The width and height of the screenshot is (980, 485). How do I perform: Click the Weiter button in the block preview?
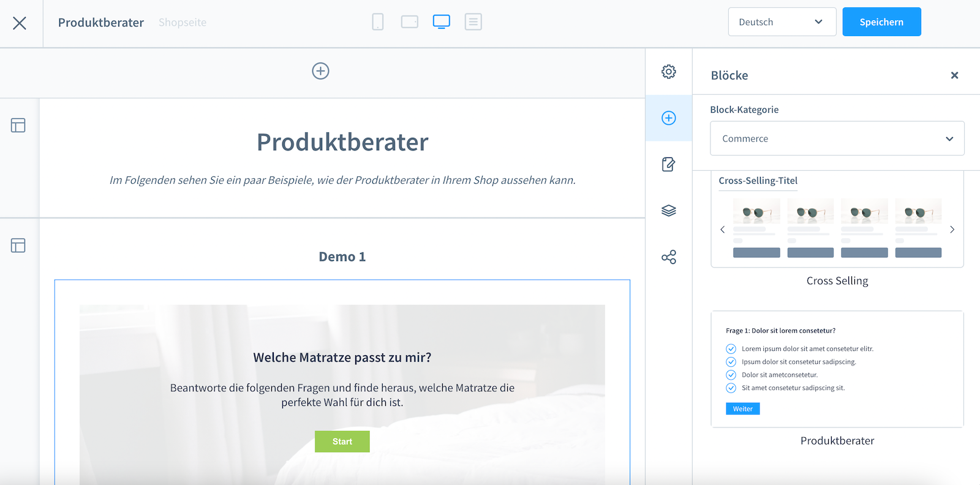pos(743,409)
